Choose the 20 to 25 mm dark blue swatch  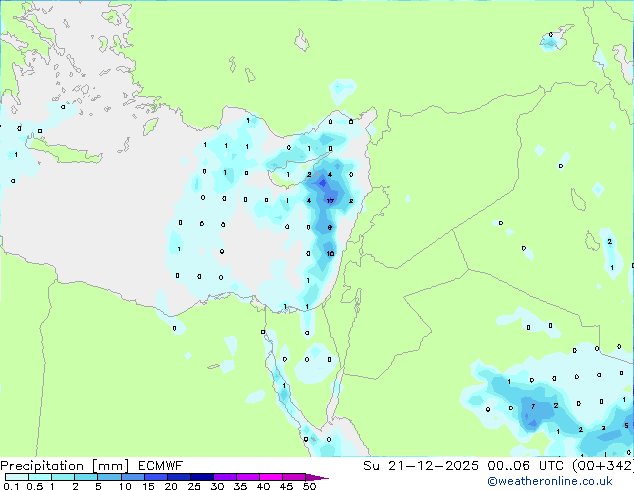point(178,477)
